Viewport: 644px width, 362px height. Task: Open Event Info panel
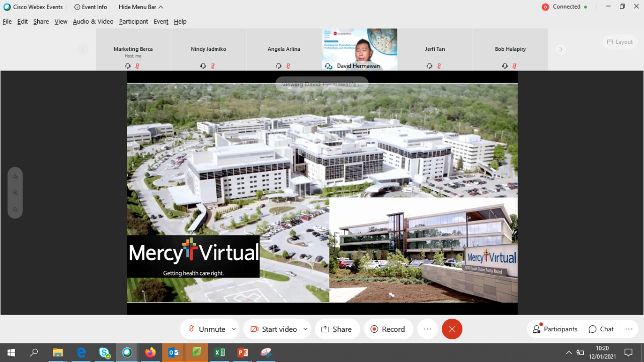(91, 7)
